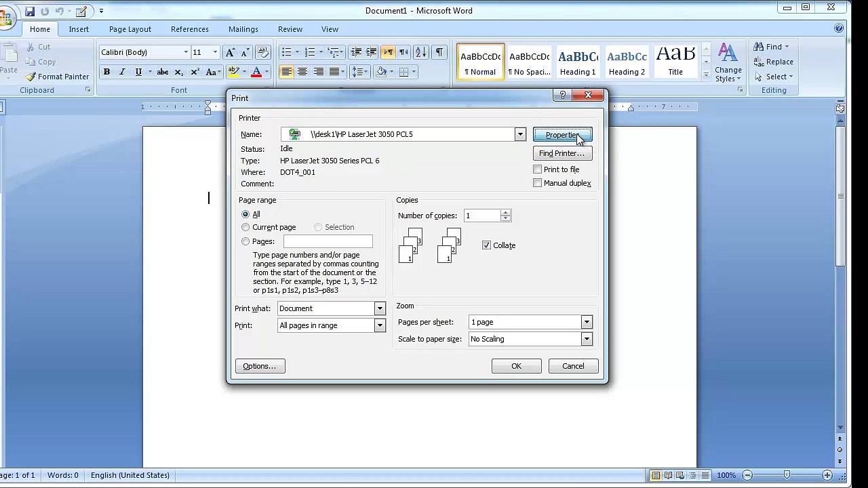The height and width of the screenshot is (488, 868).
Task: Click the printer Properties button
Action: pyautogui.click(x=562, y=135)
